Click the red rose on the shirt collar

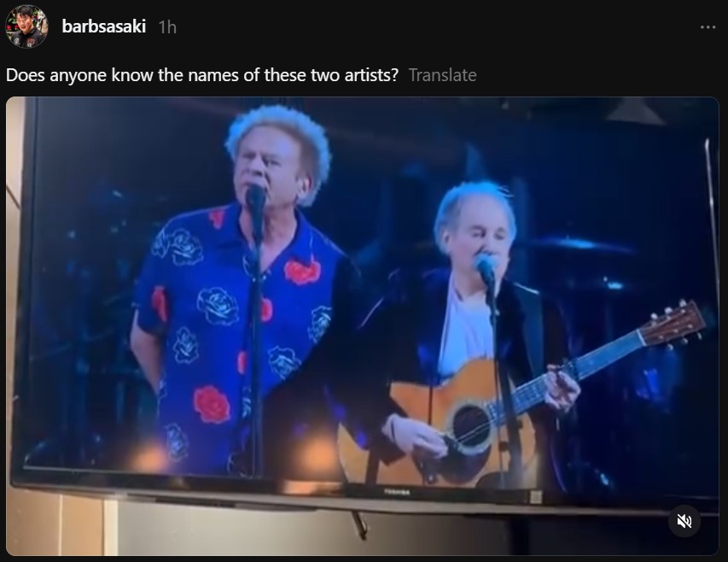[x=302, y=272]
